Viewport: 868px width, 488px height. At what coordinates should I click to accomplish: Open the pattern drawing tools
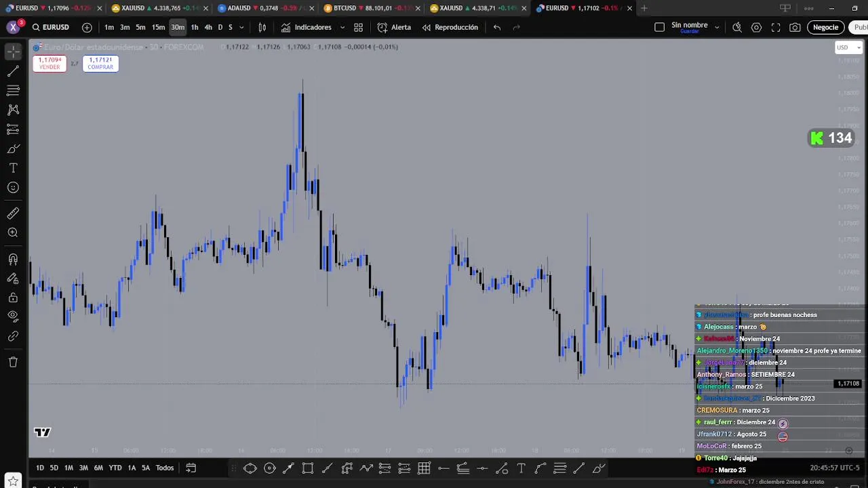pos(13,109)
